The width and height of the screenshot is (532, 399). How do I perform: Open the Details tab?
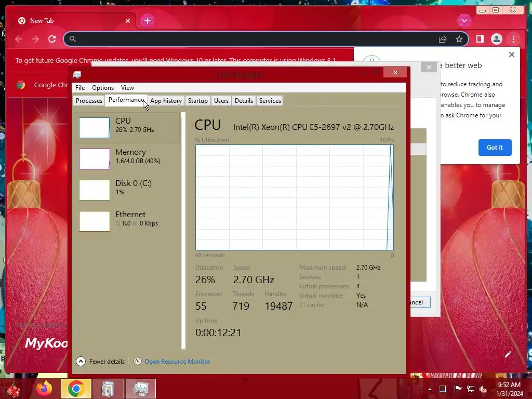[x=244, y=101]
